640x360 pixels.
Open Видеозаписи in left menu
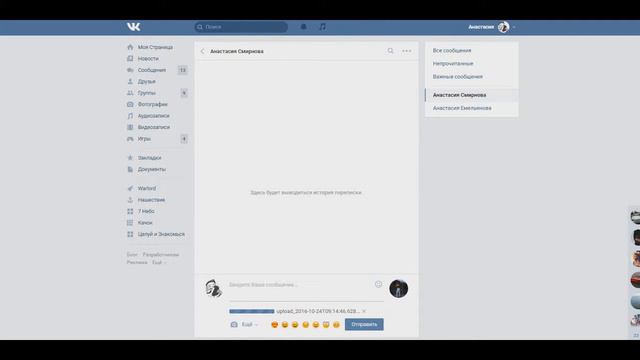(x=154, y=127)
